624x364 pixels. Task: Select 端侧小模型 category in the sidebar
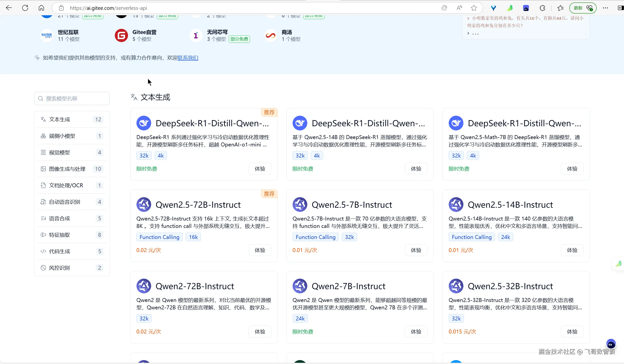point(72,136)
